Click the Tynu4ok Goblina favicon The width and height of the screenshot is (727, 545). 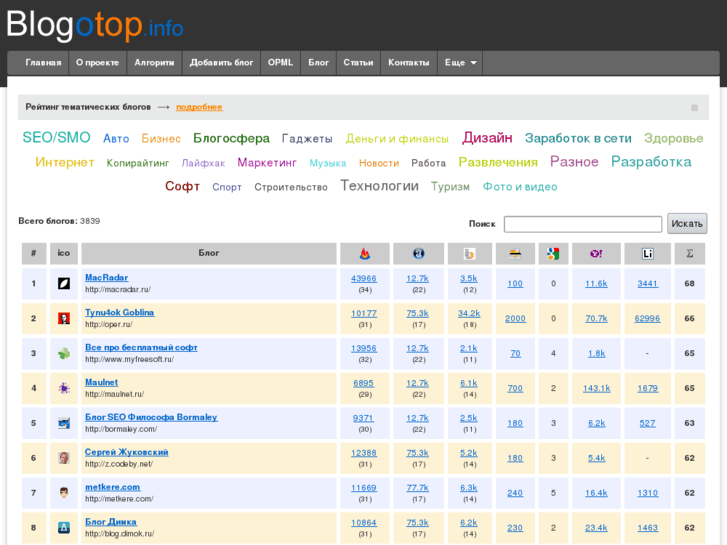point(64,318)
